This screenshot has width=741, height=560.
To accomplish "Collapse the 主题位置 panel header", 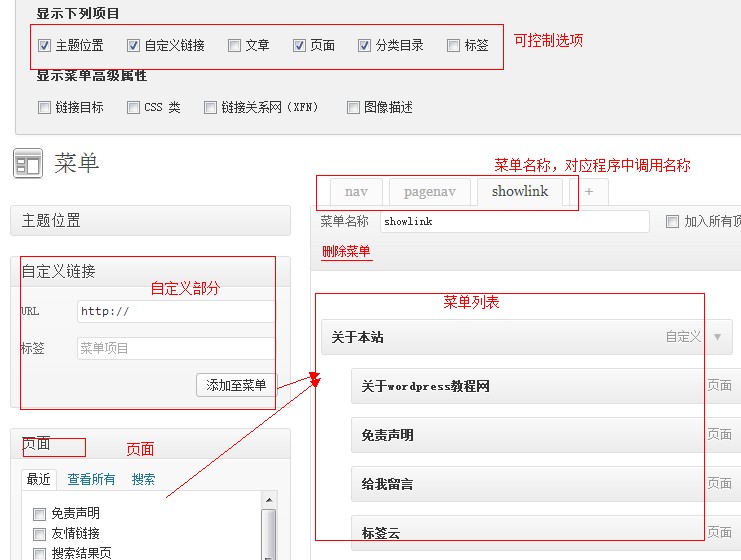I will (150, 221).
